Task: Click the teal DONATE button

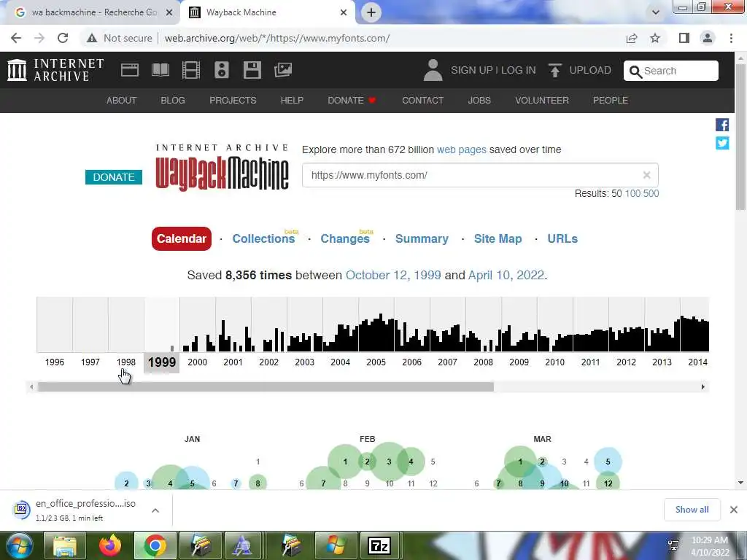Action: pos(113,177)
